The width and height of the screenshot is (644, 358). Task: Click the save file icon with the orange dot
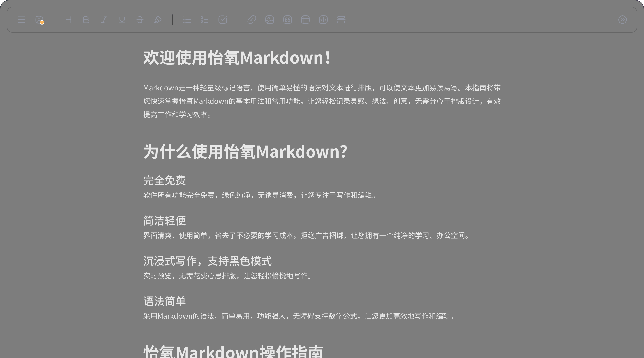click(x=40, y=20)
